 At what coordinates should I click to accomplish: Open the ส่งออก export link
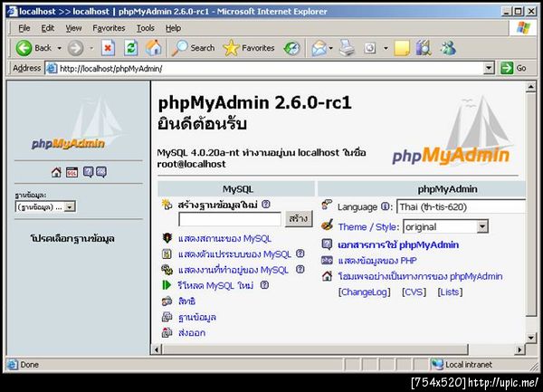point(192,333)
